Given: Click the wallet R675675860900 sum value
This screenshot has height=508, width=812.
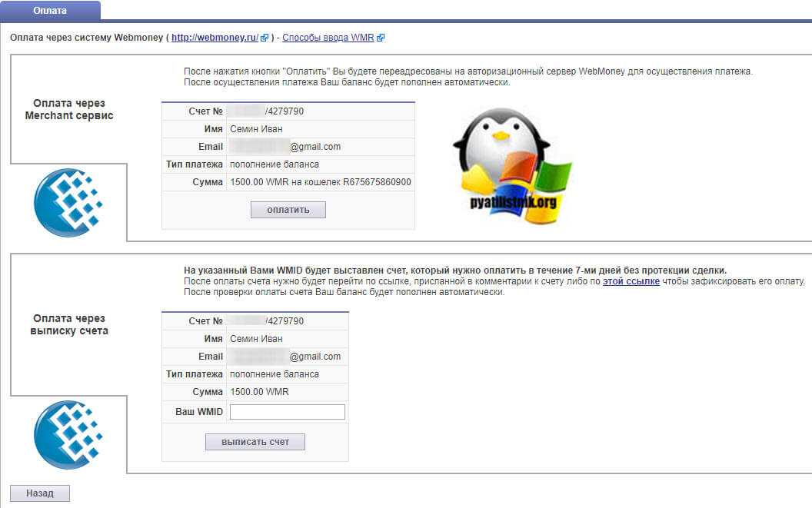Looking at the screenshot, I should click(320, 182).
